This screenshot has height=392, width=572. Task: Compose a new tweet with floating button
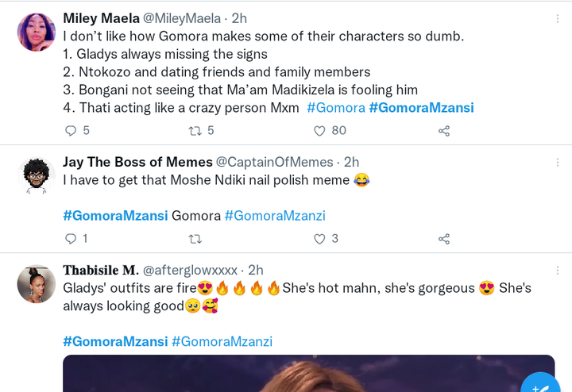coord(541,384)
